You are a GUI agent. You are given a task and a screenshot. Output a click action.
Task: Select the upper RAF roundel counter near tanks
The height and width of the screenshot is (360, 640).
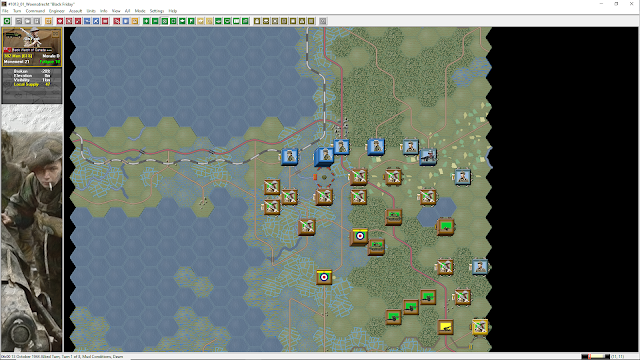point(360,236)
